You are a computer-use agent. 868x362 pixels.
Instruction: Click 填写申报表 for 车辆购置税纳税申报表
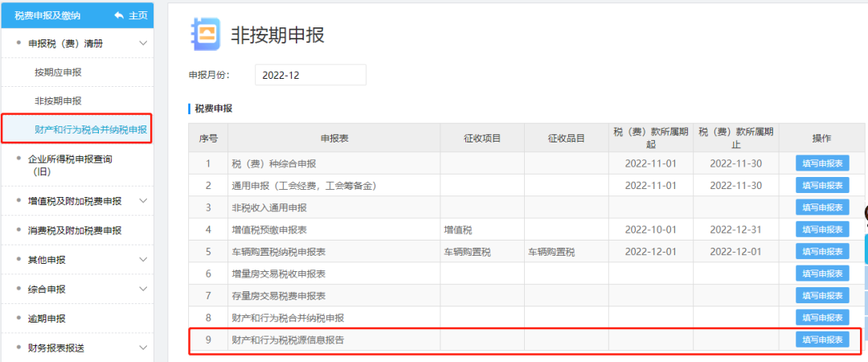pos(822,252)
